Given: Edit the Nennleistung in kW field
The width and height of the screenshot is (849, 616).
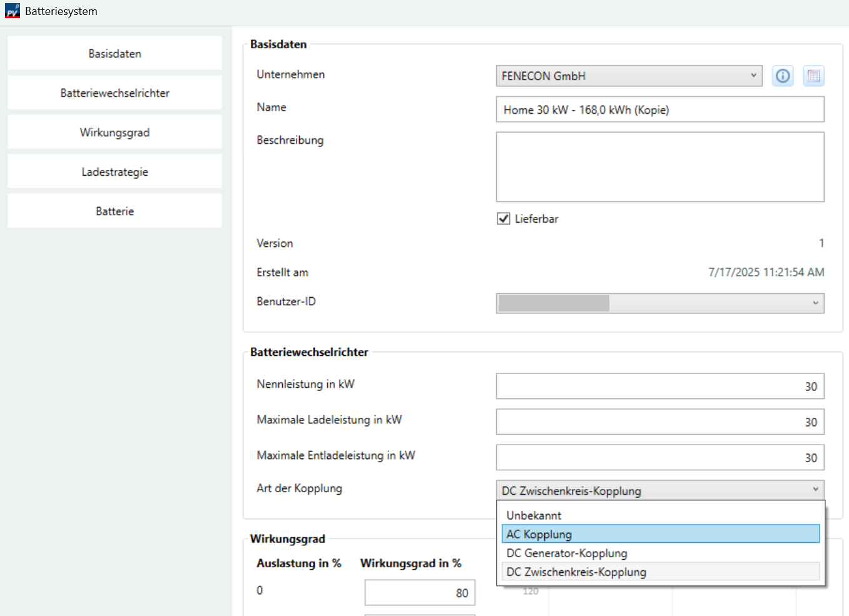Looking at the screenshot, I should (x=659, y=386).
